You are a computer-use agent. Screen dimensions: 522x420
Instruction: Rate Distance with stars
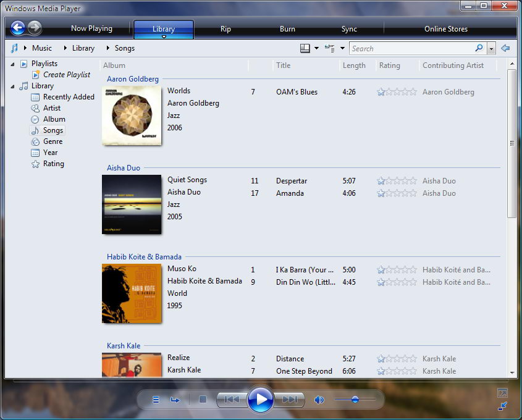click(x=397, y=359)
